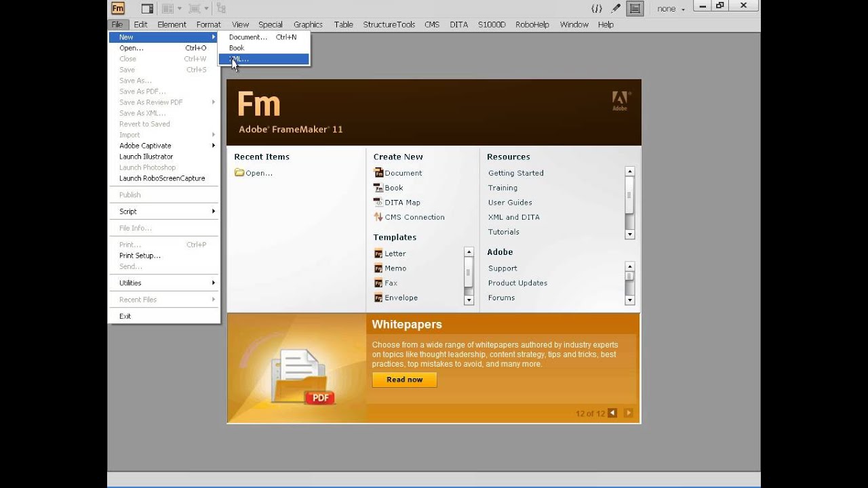The width and height of the screenshot is (868, 488).
Task: Toggle the XML code view with the {} icon
Action: [x=597, y=7]
